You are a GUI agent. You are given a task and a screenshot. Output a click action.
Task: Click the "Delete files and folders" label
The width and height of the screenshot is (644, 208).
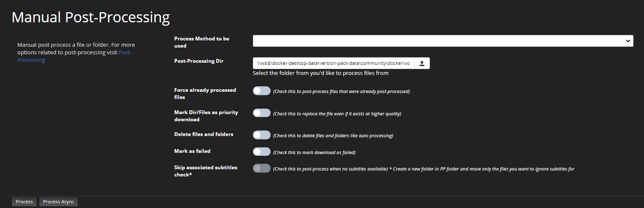(204, 134)
